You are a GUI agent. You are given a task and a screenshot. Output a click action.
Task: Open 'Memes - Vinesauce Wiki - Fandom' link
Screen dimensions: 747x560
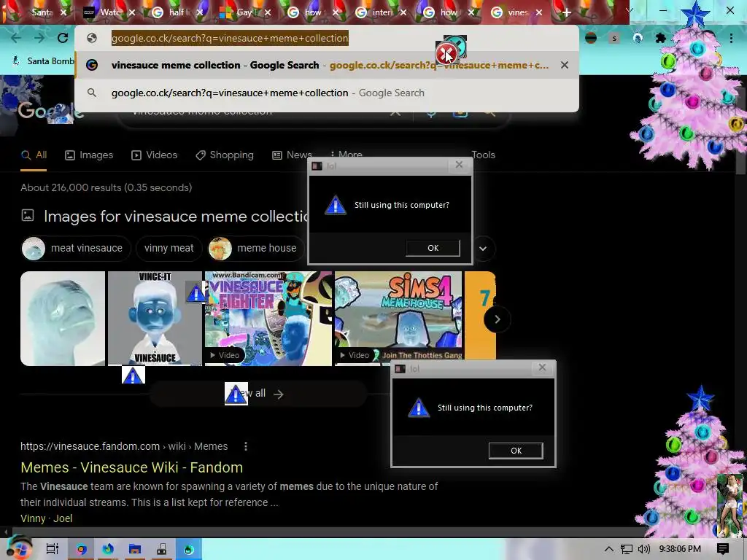(131, 467)
